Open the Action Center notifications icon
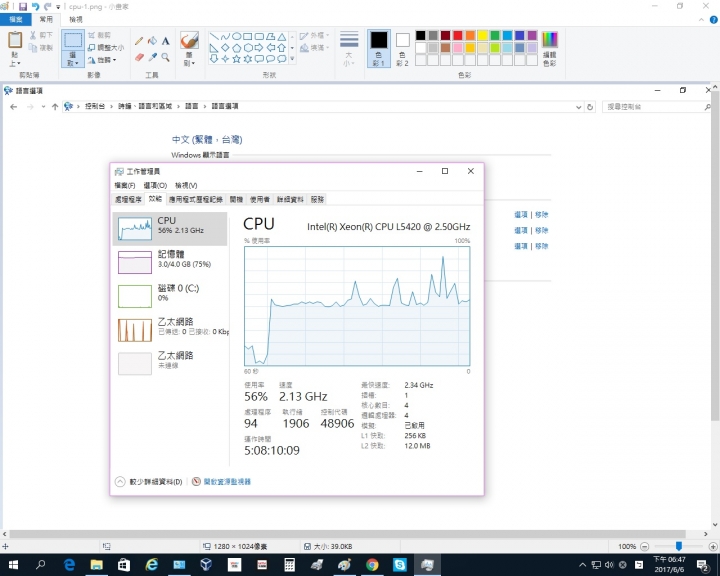 (702, 565)
